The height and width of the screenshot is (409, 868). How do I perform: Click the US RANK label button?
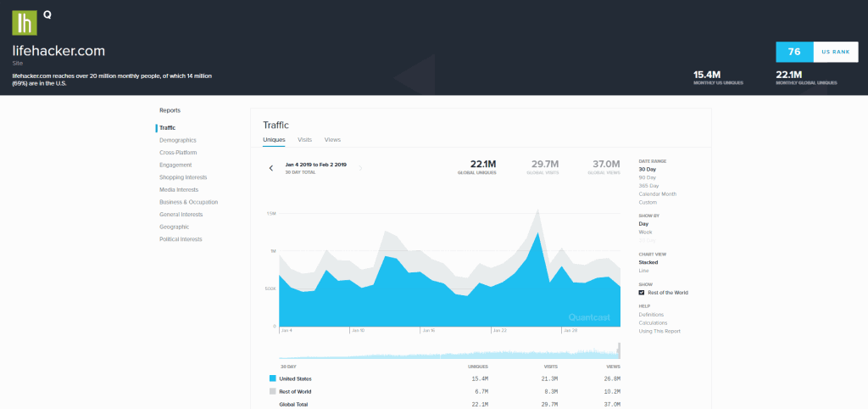pyautogui.click(x=835, y=52)
